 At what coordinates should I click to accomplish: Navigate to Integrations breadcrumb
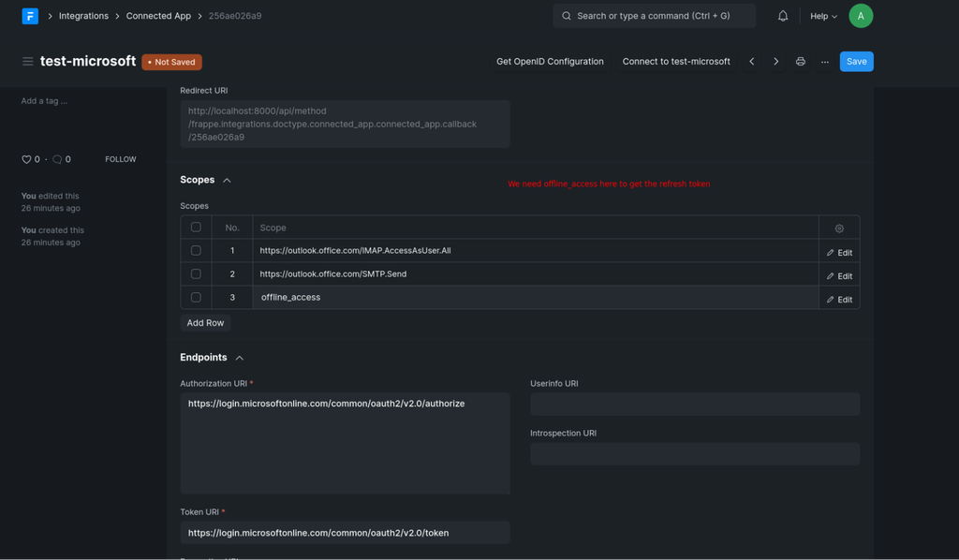click(83, 16)
